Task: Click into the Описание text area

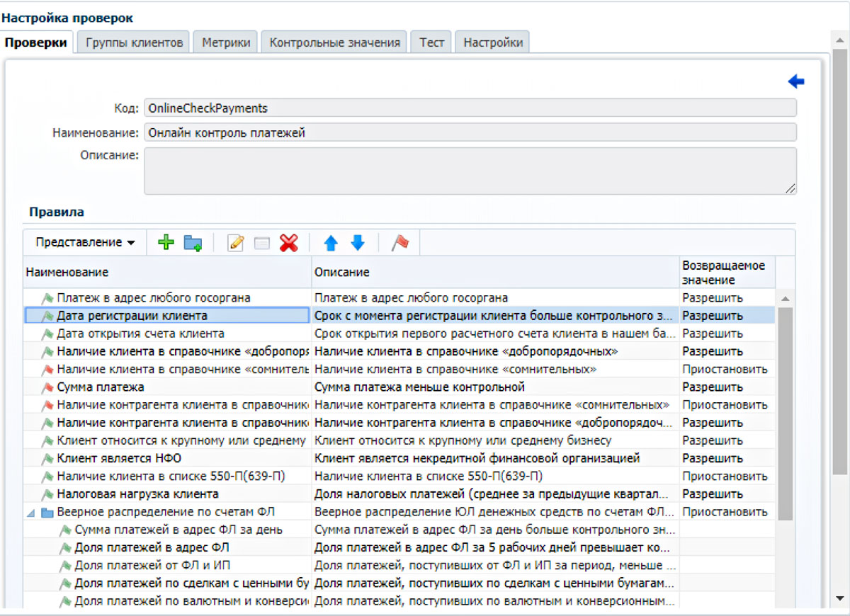Action: [470, 171]
